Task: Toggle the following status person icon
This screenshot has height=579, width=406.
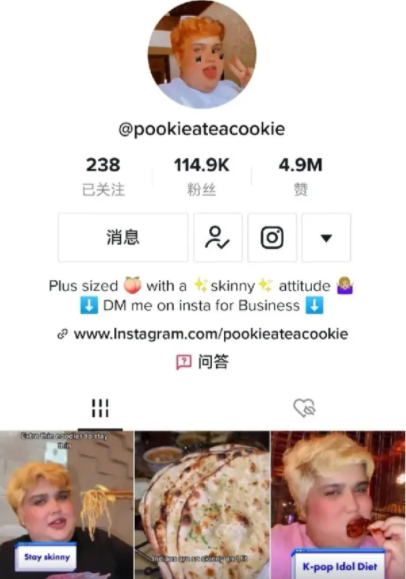Action: click(218, 237)
